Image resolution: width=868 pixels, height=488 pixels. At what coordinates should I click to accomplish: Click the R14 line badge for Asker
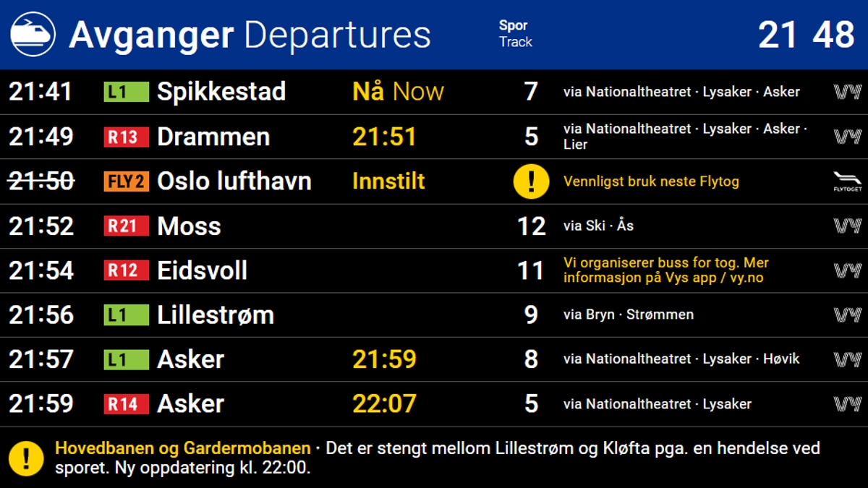coord(126,404)
